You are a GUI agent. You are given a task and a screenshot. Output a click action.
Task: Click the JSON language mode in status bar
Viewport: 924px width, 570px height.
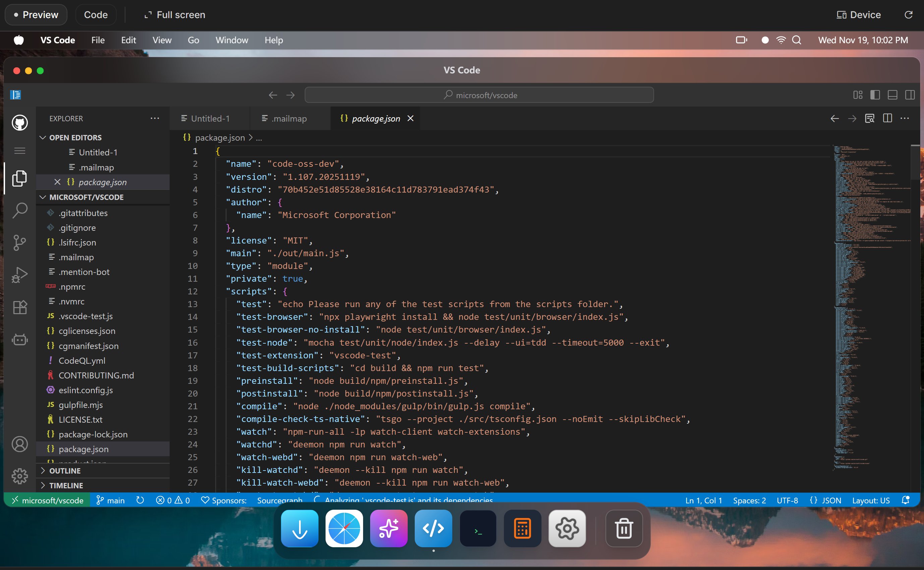(825, 500)
